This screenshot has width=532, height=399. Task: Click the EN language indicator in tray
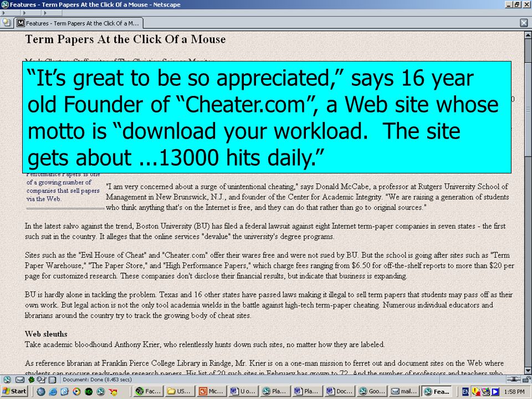tap(465, 392)
